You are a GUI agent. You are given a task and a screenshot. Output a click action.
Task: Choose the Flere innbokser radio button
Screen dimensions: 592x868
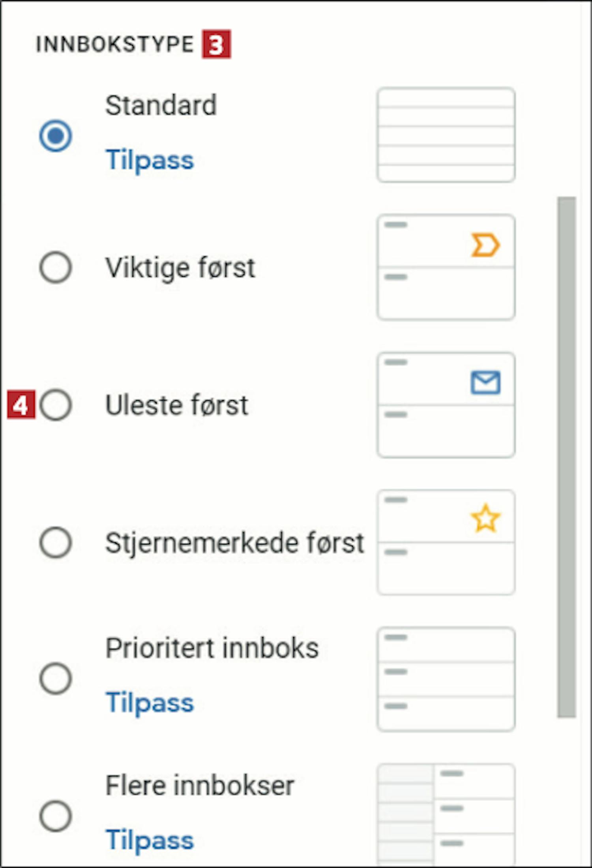pos(56,816)
